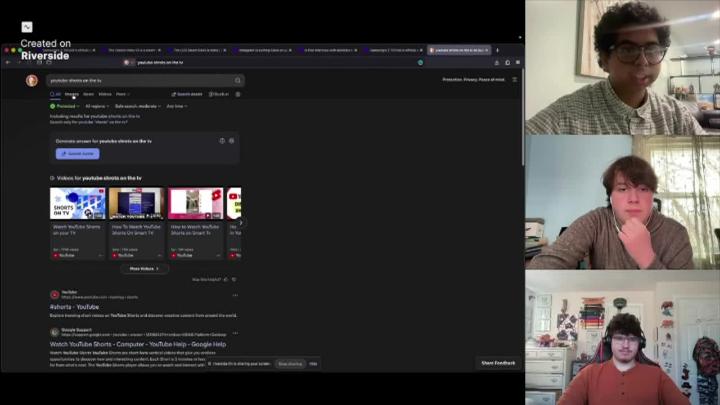720x405 pixels.
Task: Open the Duck.ai chat shortcut
Action: coord(219,94)
